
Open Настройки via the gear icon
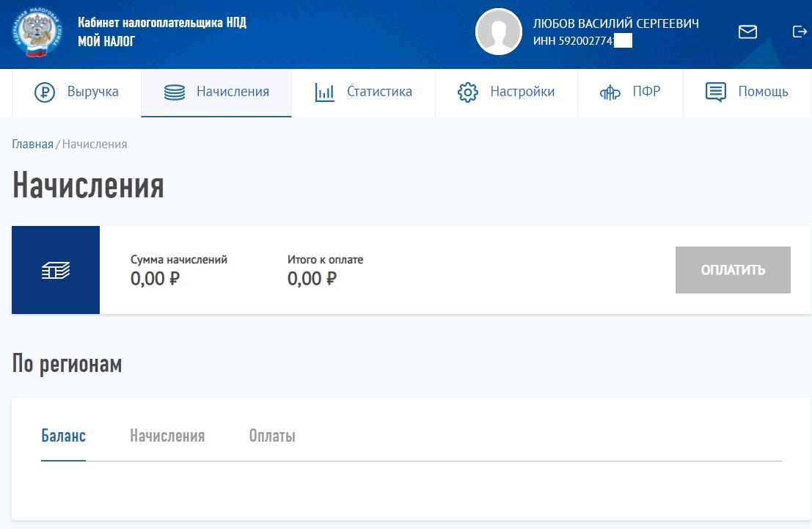pyautogui.click(x=467, y=92)
